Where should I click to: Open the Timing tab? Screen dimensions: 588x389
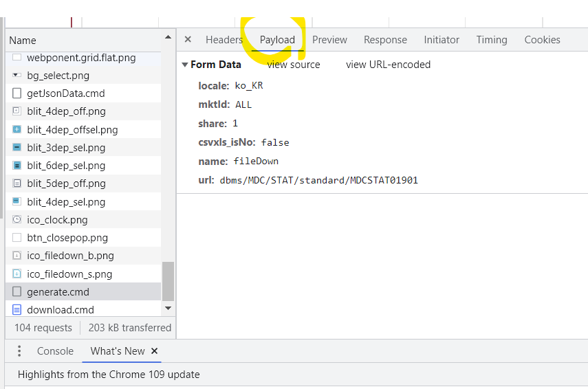[492, 40]
